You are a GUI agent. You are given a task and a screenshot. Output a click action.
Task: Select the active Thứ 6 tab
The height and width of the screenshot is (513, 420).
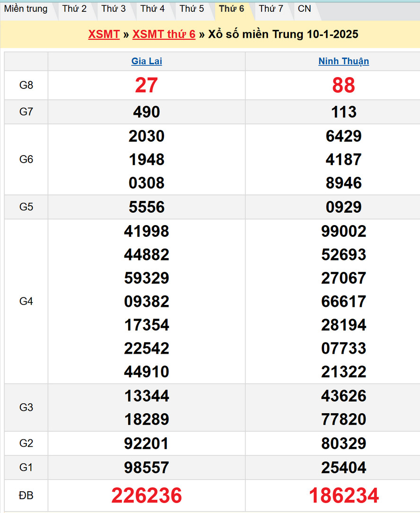tap(231, 9)
